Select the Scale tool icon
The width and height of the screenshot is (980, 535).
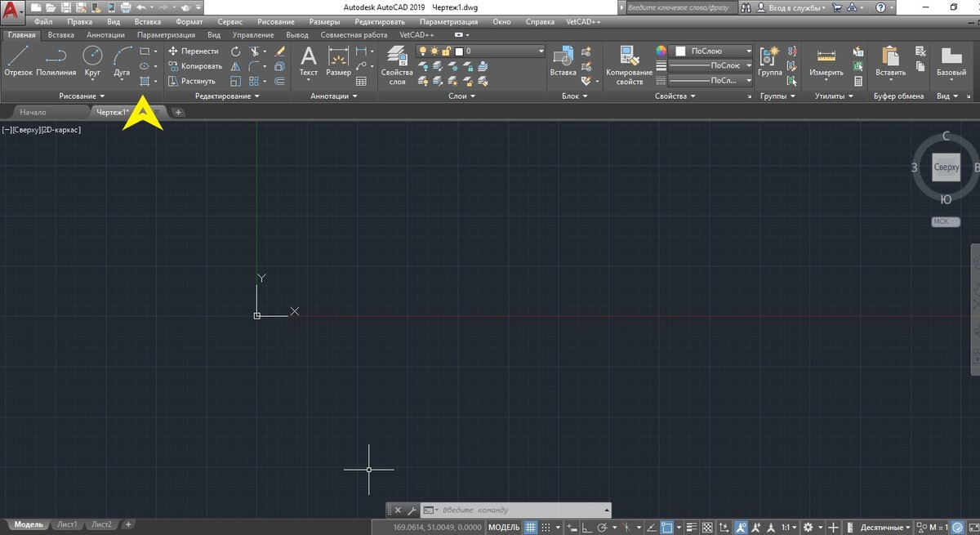click(x=235, y=81)
